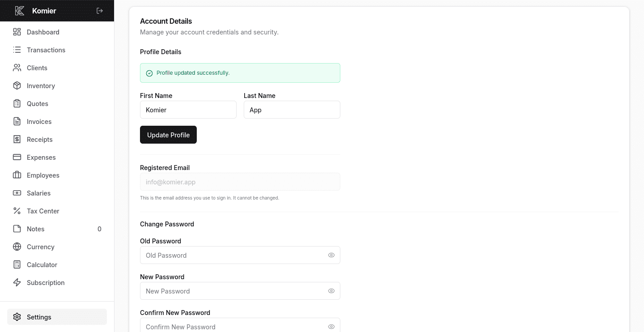Screen dimensions: 644x332
Task: Reveal the Confirm New Password text
Action: pyautogui.click(x=331, y=327)
